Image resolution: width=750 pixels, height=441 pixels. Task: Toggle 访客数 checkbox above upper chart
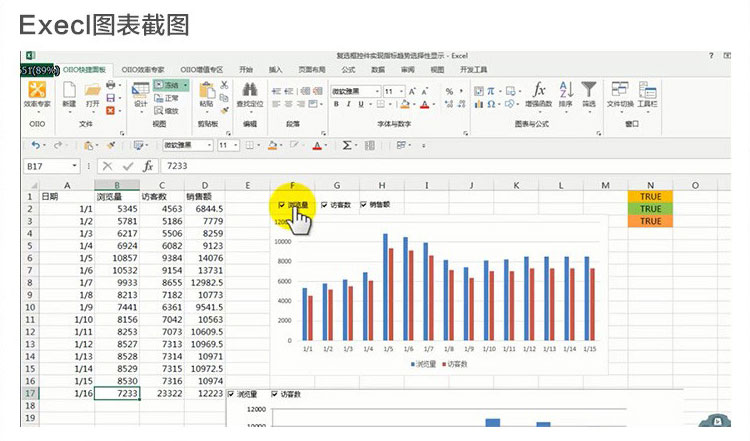324,205
